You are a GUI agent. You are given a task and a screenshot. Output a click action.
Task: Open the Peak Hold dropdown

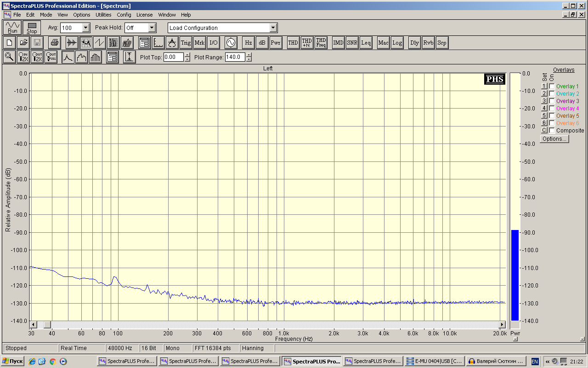[152, 28]
